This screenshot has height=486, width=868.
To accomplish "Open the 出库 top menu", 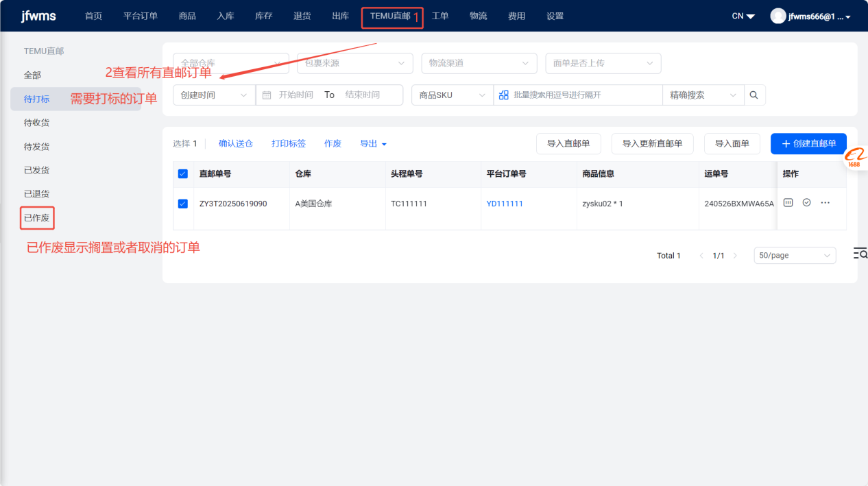I will (x=341, y=16).
